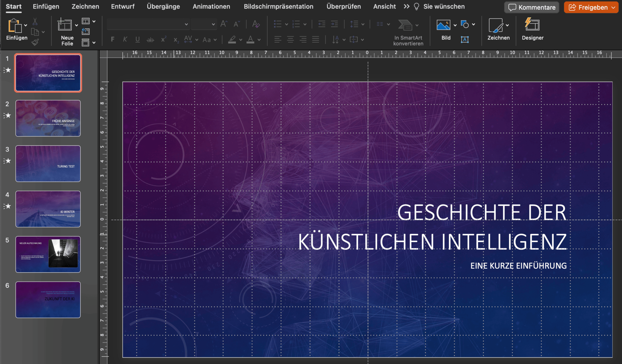Click the Increase font size icon

point(224,24)
